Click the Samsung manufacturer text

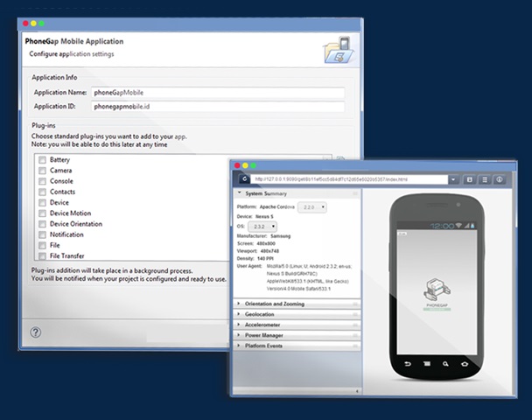(281, 236)
